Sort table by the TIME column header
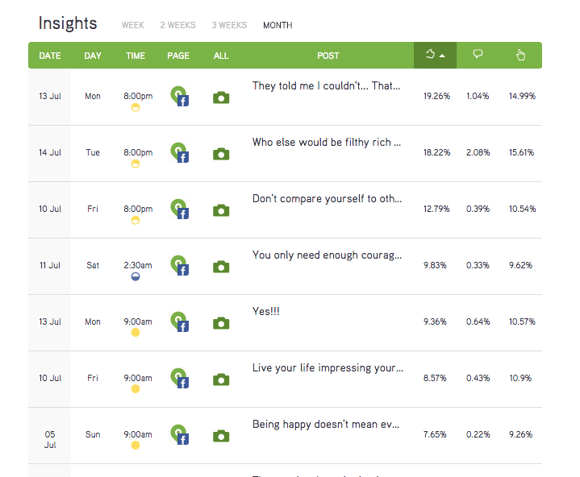 coord(135,56)
